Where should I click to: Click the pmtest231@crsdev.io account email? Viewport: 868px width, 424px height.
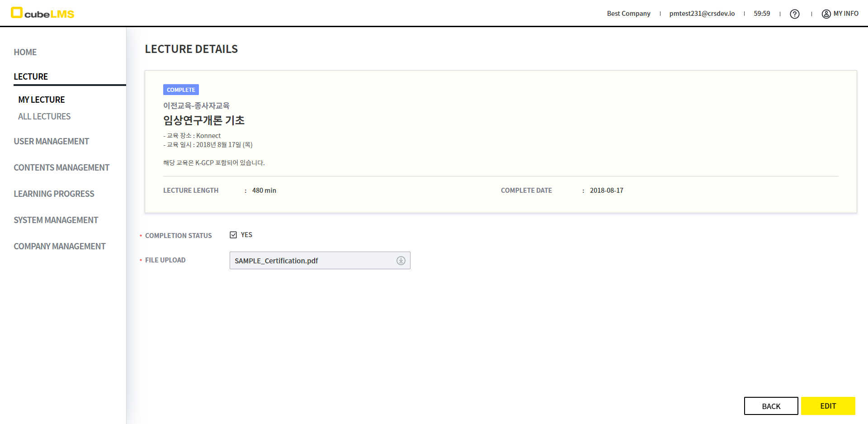tap(702, 14)
